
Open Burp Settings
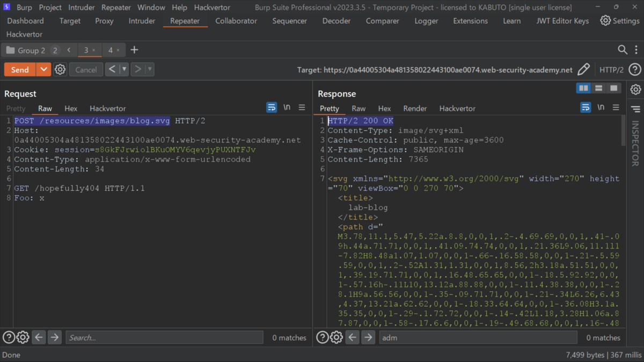620,21
